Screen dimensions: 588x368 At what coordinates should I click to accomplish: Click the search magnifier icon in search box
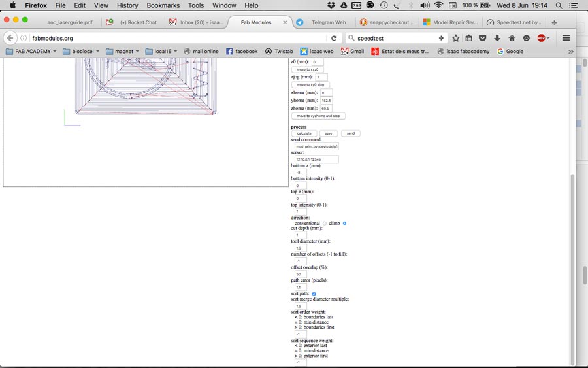click(x=351, y=38)
